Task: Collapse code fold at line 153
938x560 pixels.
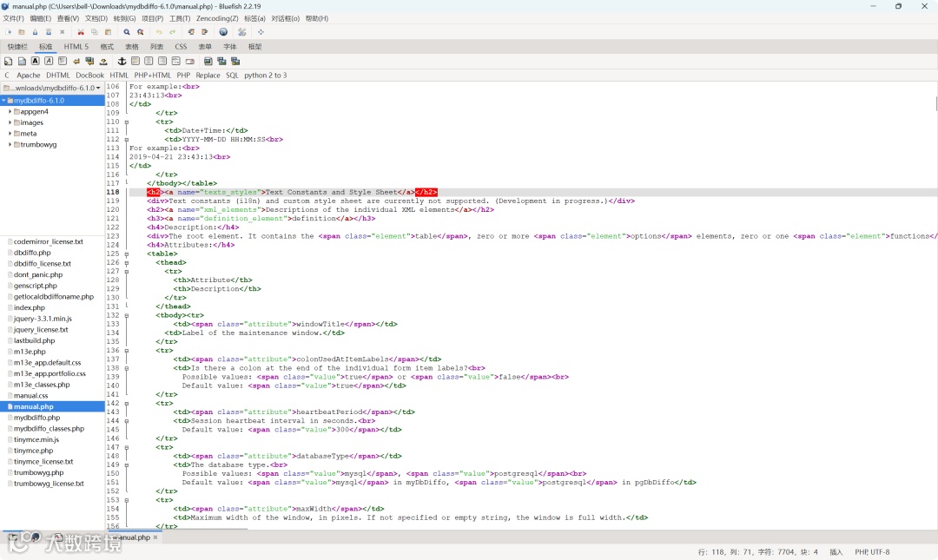Action: 126,500
